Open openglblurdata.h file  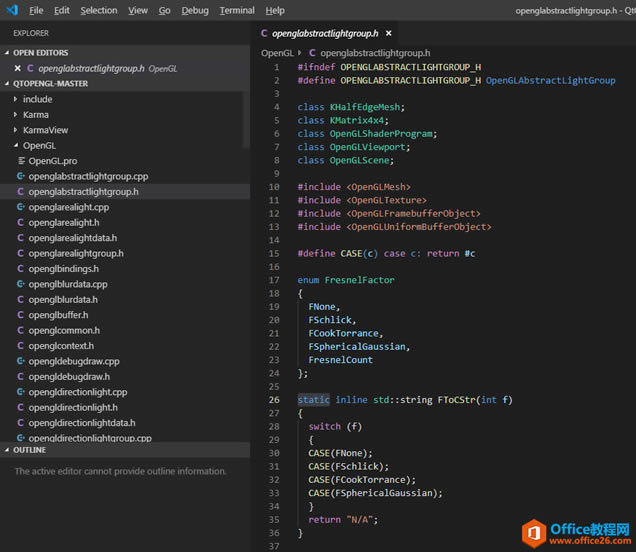click(x=125, y=300)
